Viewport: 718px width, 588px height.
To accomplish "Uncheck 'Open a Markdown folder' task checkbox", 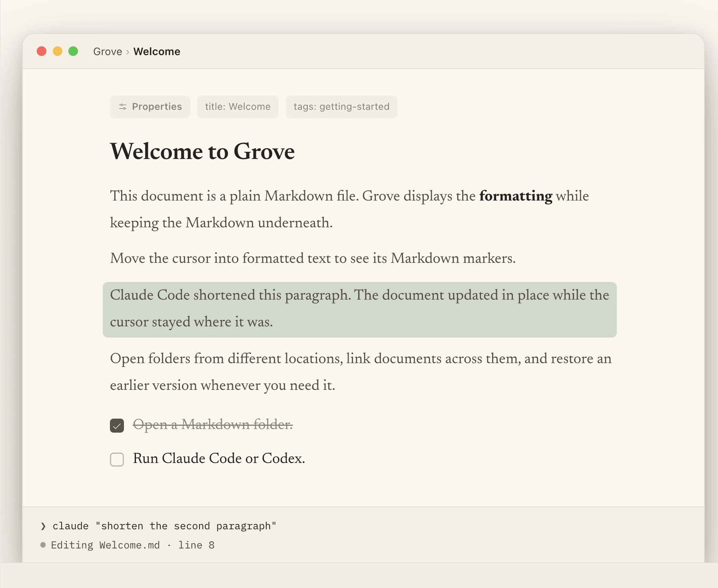I will pyautogui.click(x=117, y=425).
